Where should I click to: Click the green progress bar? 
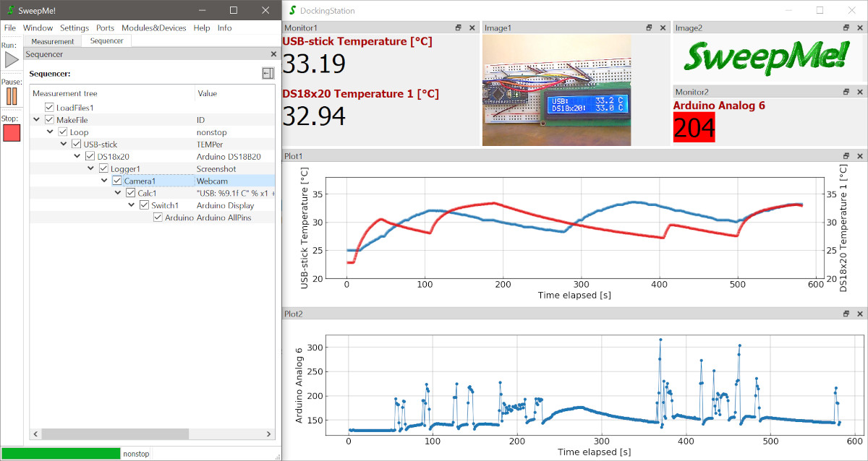[61, 454]
